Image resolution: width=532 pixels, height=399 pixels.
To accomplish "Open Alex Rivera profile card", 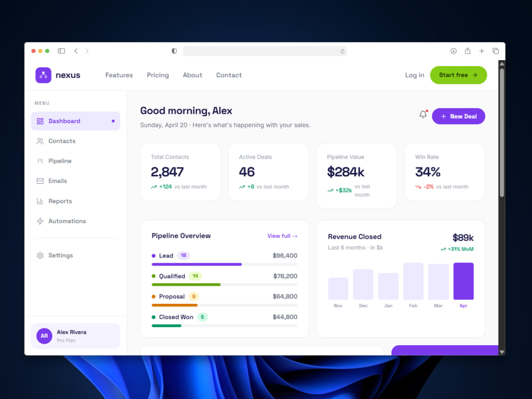I will coord(76,336).
